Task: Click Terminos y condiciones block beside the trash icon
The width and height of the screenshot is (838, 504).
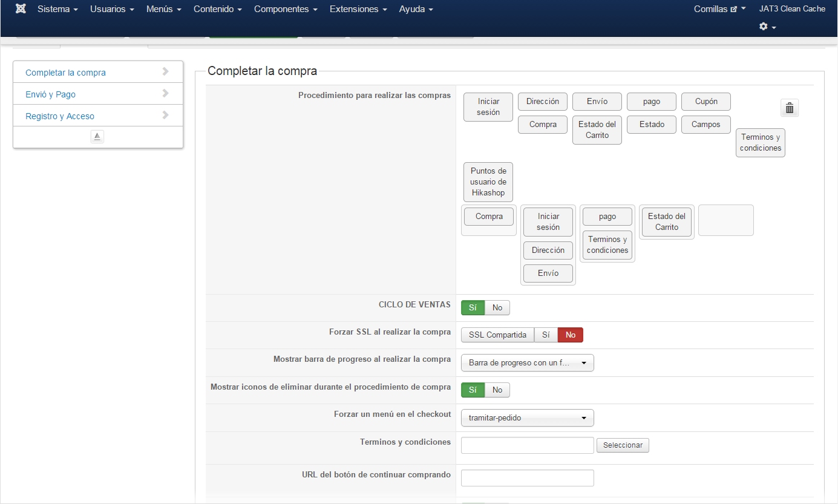Action: tap(761, 142)
